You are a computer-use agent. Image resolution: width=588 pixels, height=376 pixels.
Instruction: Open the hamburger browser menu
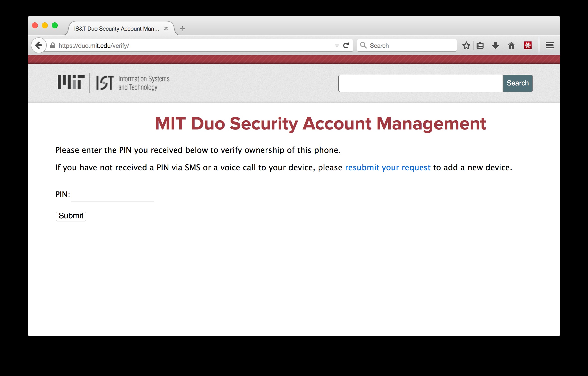point(549,45)
